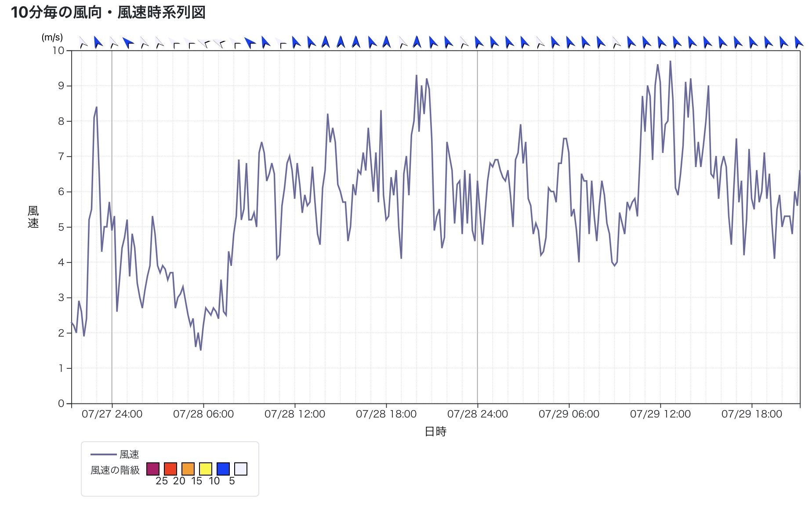Click the blue wind arrow above 07/29 18:00

coord(753,42)
